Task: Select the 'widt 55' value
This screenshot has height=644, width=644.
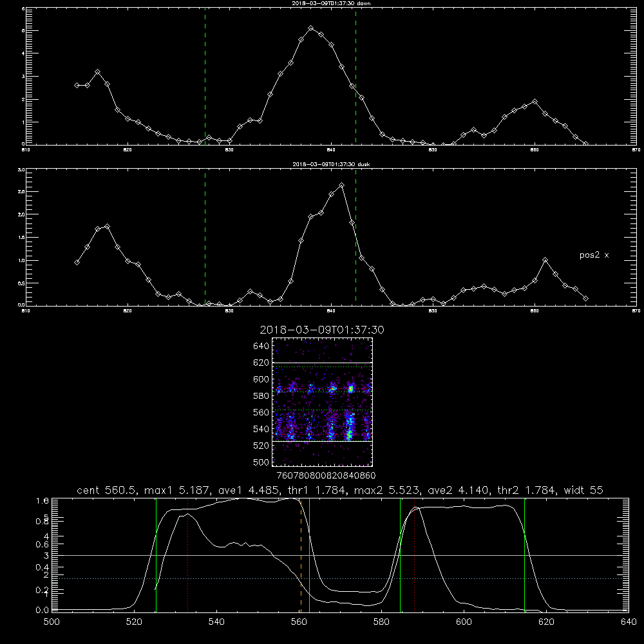Action: click(x=584, y=490)
